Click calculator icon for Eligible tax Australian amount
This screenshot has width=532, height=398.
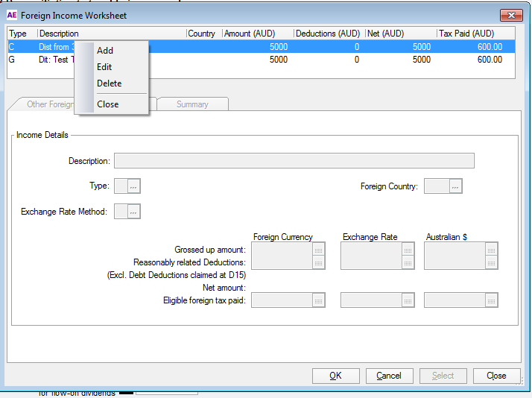pos(491,300)
